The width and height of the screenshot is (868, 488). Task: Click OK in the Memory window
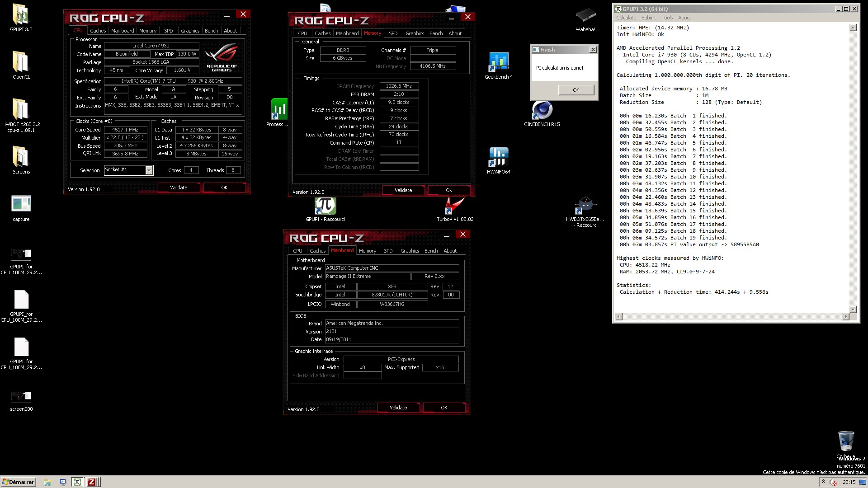(449, 190)
